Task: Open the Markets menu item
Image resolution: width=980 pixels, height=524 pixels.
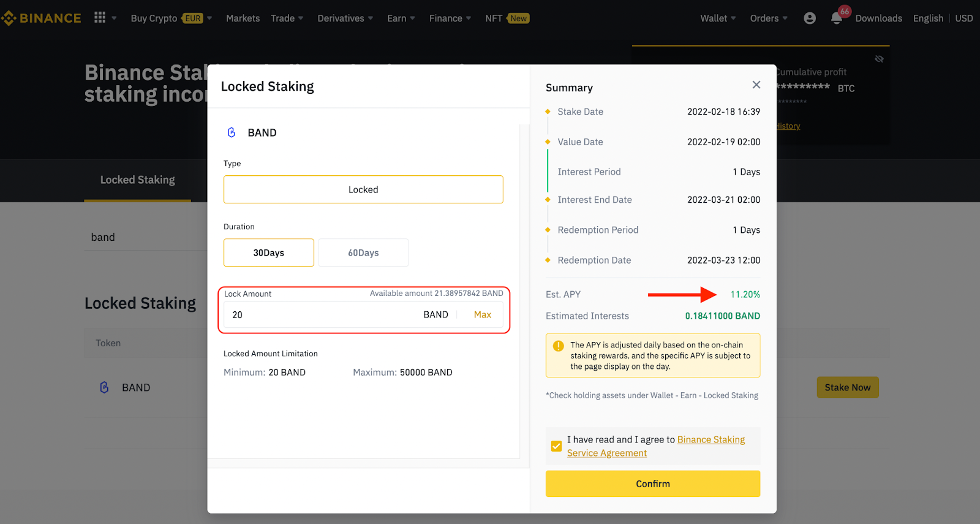Action: 243,18
